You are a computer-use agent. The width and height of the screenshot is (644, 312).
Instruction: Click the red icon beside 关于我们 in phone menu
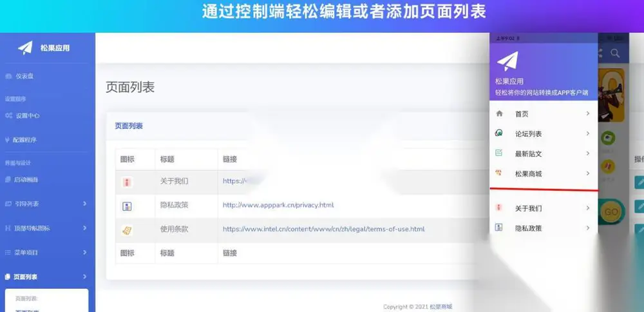[x=499, y=207]
